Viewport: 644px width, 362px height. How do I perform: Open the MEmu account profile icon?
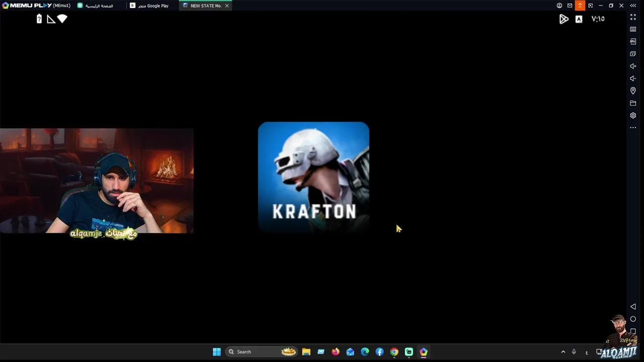tap(559, 6)
